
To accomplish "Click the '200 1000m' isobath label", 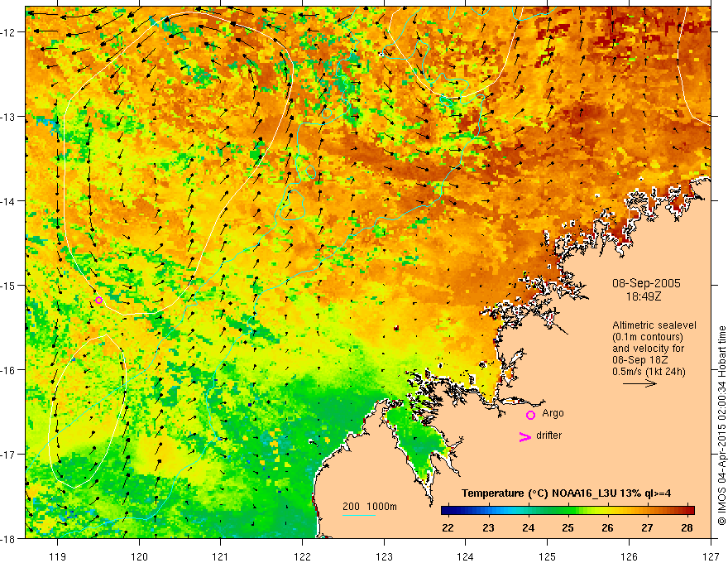I will [370, 507].
